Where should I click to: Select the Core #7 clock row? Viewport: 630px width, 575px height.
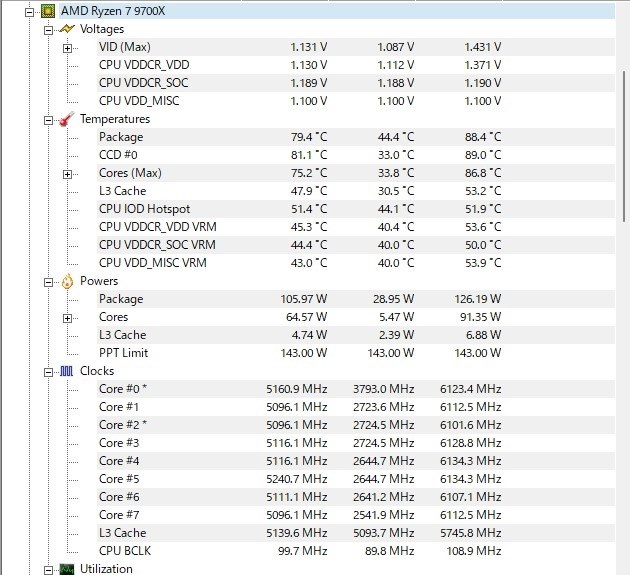[356, 515]
